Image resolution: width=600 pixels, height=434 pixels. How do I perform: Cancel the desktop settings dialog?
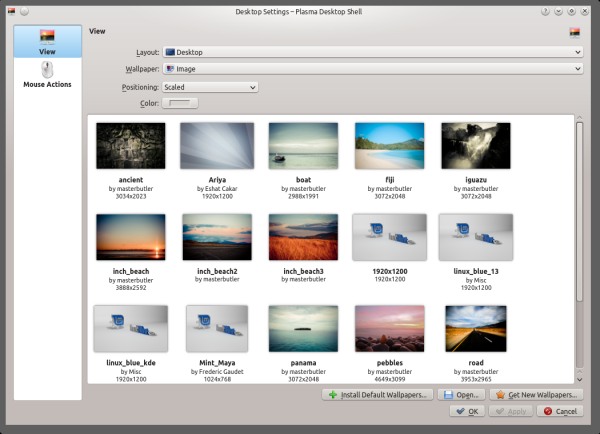tap(561, 411)
